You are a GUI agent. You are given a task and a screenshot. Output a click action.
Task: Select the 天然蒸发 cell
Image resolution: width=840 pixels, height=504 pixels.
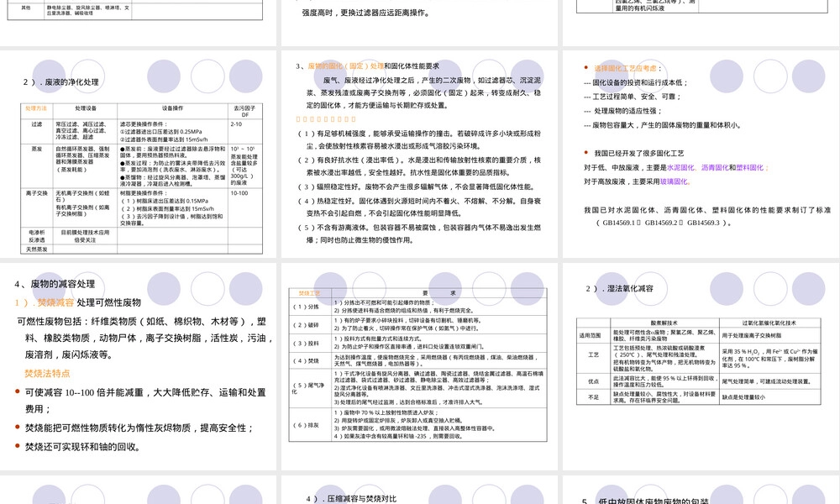pos(36,249)
